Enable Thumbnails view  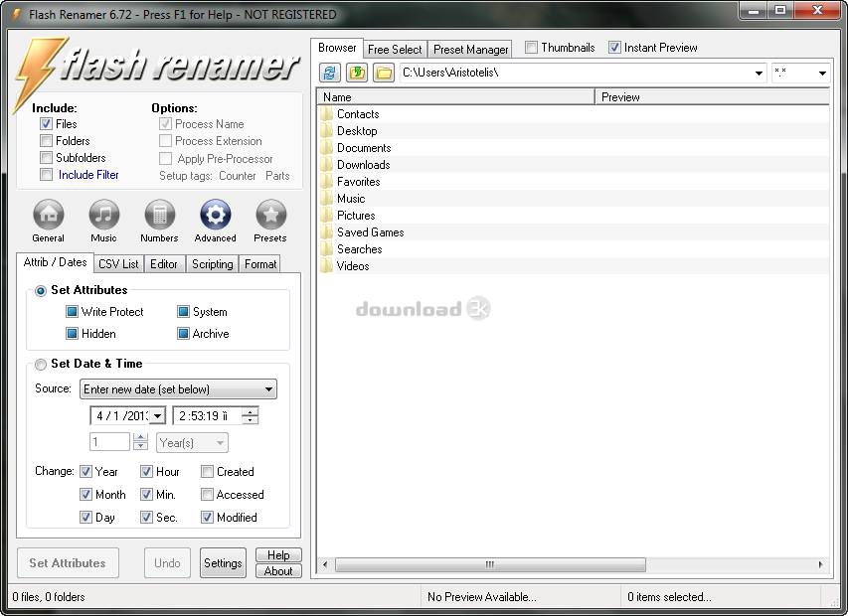coord(532,48)
